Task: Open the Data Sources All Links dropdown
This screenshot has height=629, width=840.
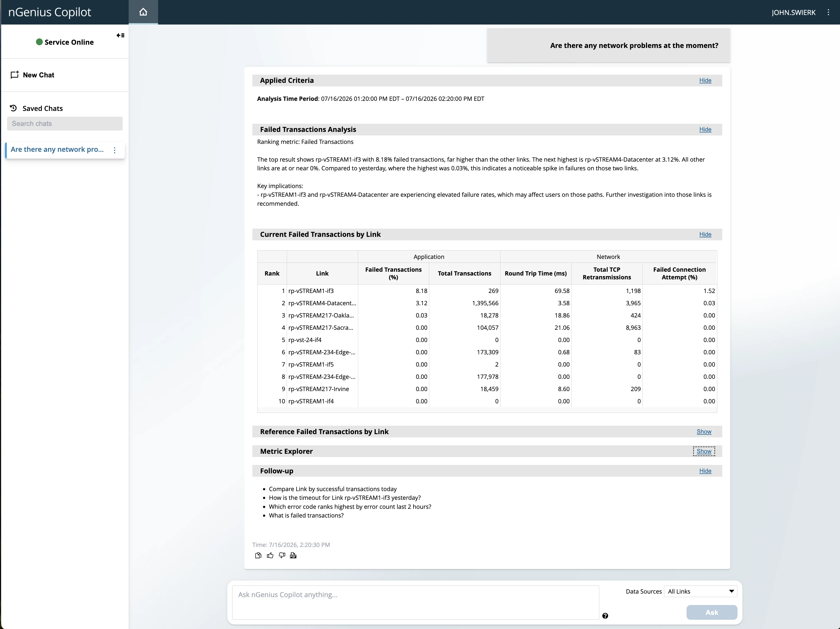Action: tap(700, 591)
